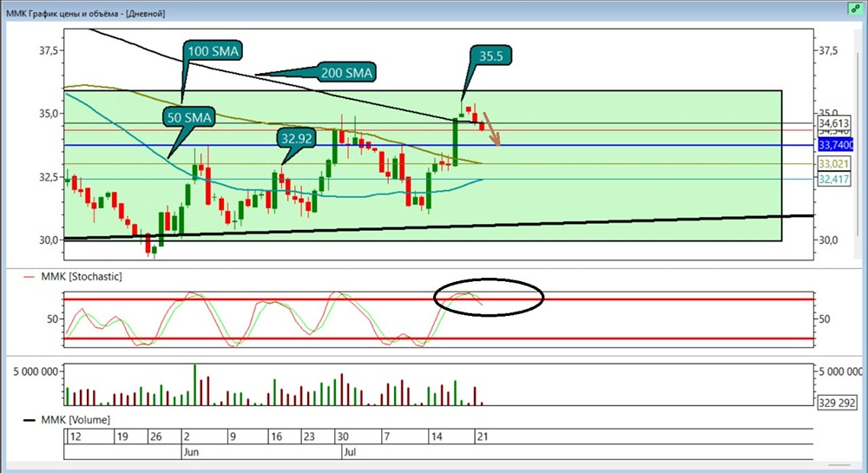
Task: Select the 33,021 price tag
Action: tap(833, 164)
